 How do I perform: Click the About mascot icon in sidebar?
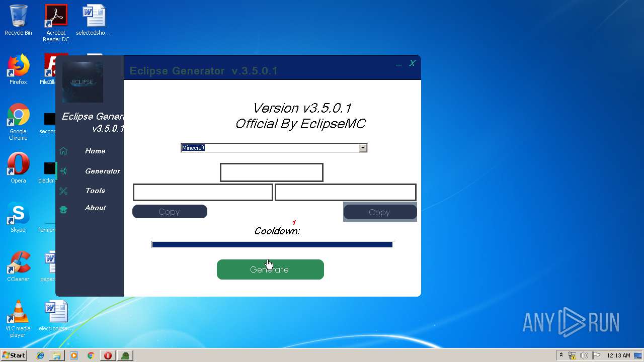pyautogui.click(x=63, y=209)
